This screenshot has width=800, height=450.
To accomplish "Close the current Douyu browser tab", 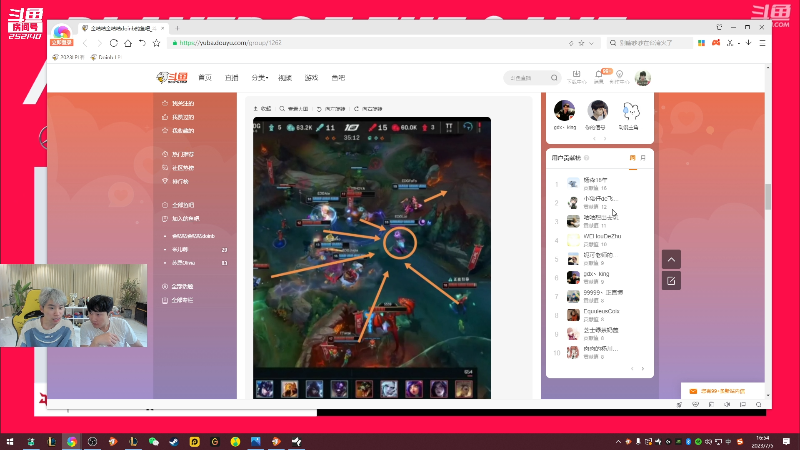I will [162, 28].
